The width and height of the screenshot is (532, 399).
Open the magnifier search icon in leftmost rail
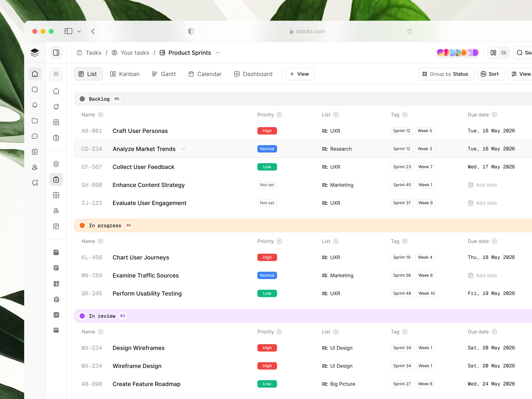(35, 89)
